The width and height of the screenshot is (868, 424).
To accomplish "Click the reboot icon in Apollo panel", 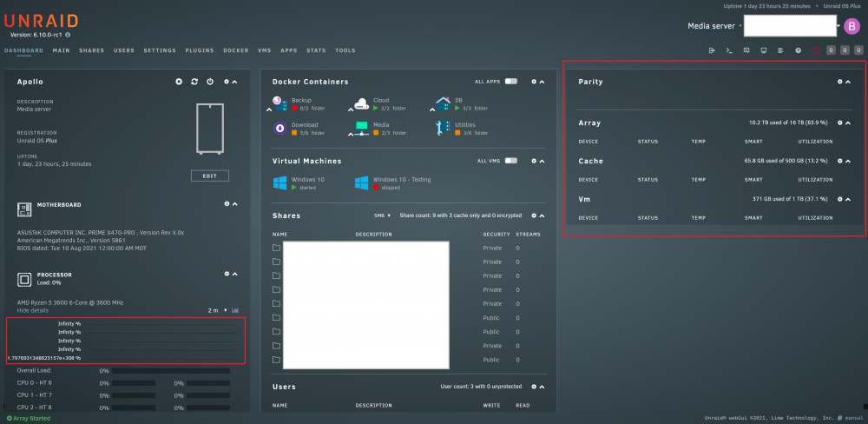I will coord(194,82).
